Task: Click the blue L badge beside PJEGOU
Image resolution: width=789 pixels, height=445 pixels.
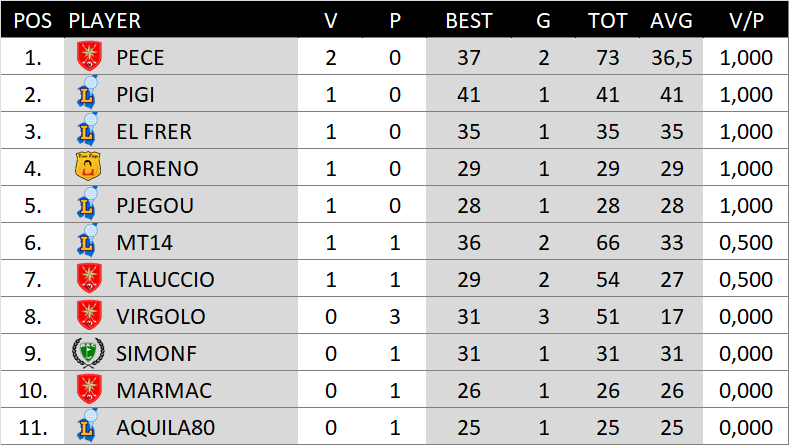Action: [89, 205]
